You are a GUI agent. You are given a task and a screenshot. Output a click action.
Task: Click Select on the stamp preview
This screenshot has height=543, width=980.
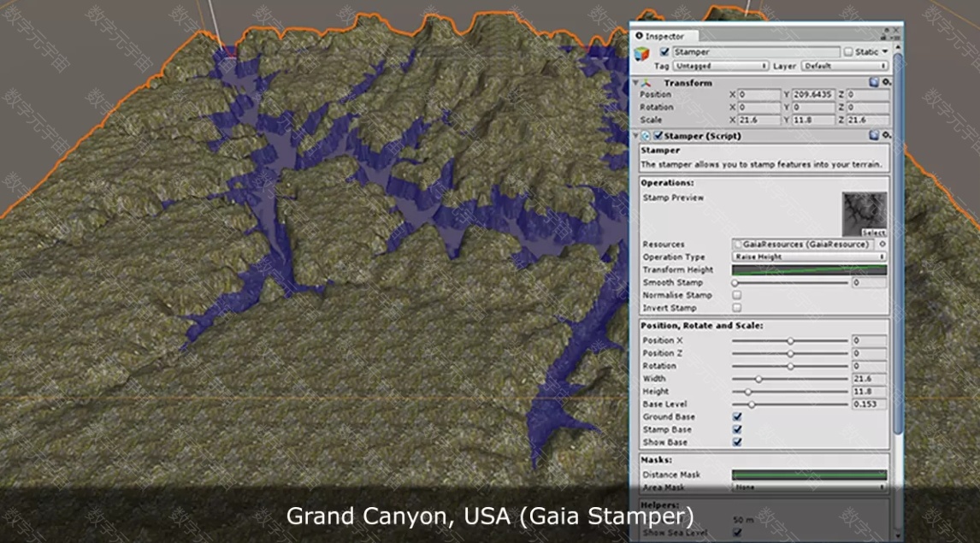(x=874, y=233)
